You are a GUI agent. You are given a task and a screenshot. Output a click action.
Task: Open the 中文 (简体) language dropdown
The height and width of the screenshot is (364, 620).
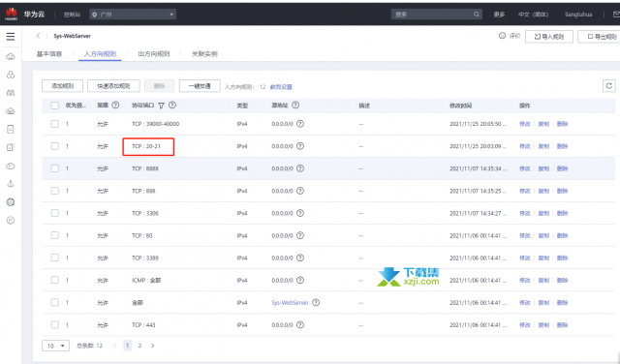tap(533, 15)
